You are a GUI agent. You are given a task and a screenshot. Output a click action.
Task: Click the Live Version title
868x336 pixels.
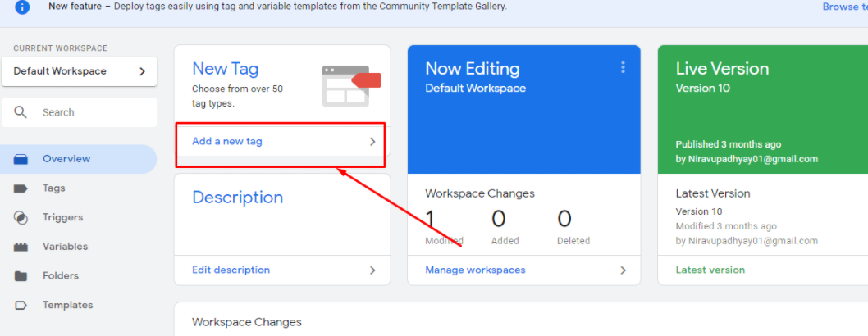pos(723,69)
